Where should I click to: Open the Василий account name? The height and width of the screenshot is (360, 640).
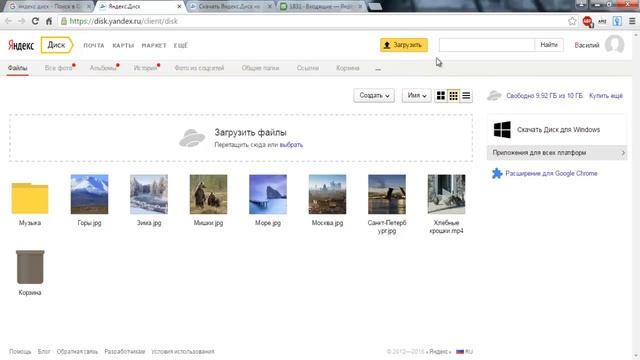(587, 45)
